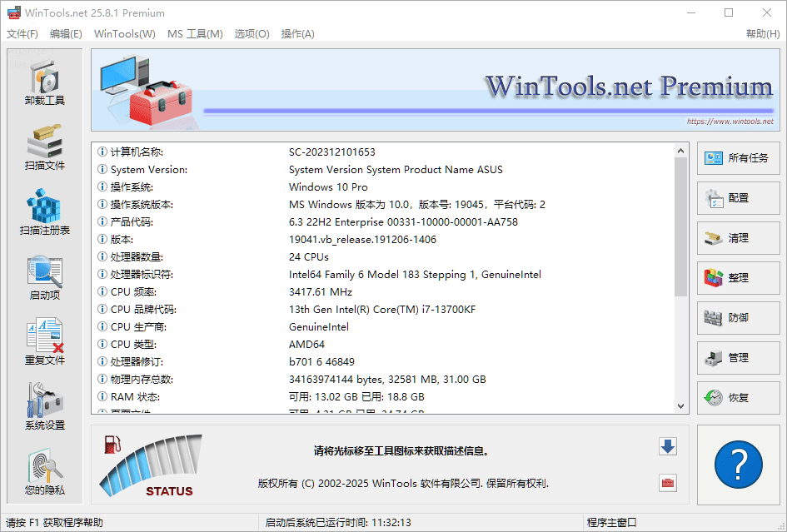Select the MS Windows 版本为 10.0 version value
The width and height of the screenshot is (787, 532).
[x=416, y=204]
